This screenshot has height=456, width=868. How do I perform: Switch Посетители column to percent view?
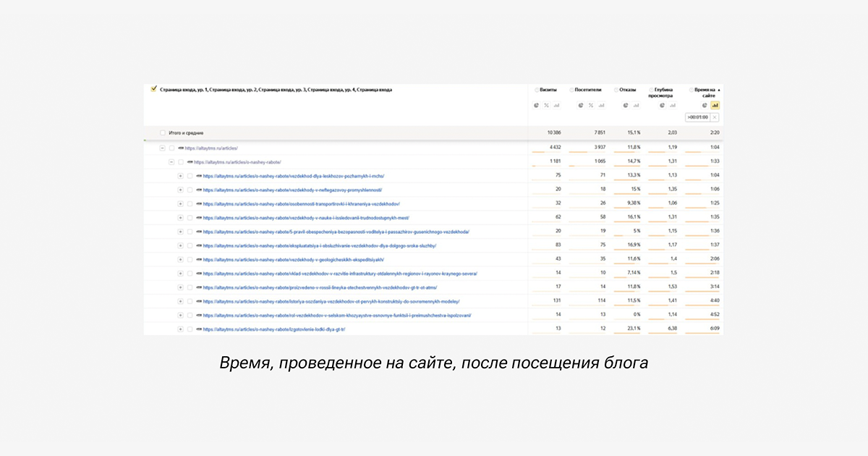pyautogui.click(x=591, y=105)
